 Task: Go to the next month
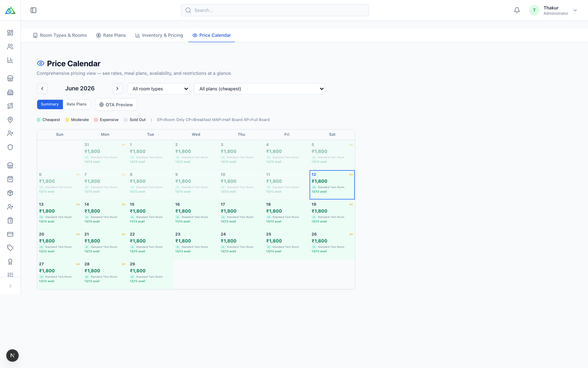point(117,89)
